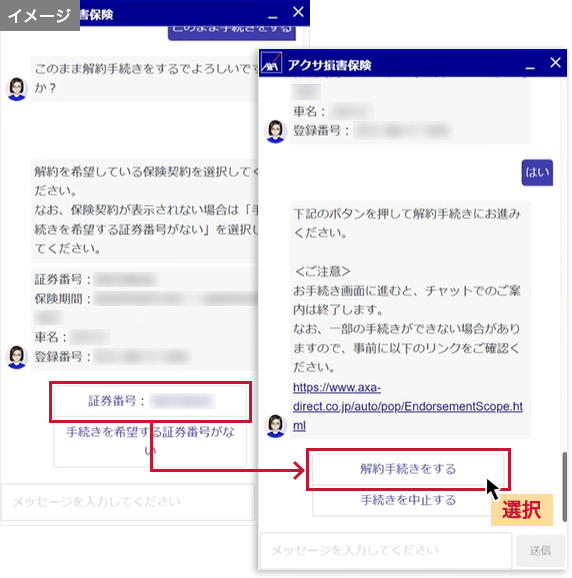Focus the front chat message input field

click(386, 551)
